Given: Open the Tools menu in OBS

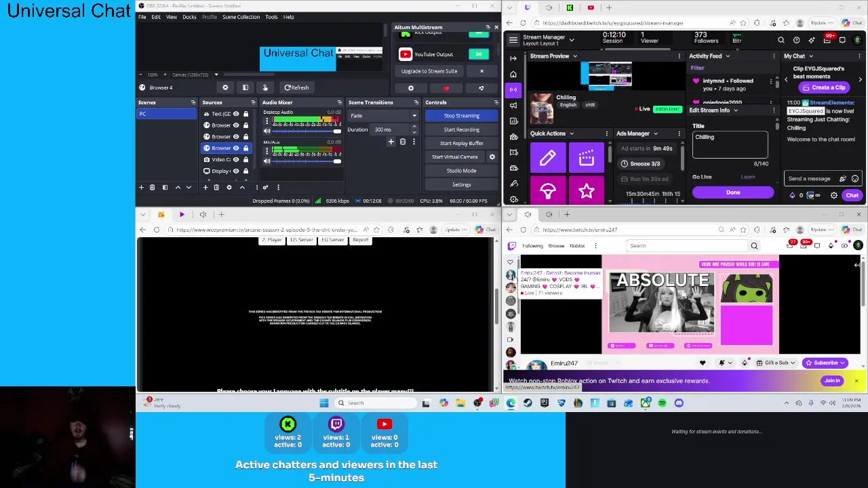Looking at the screenshot, I should coord(271,17).
